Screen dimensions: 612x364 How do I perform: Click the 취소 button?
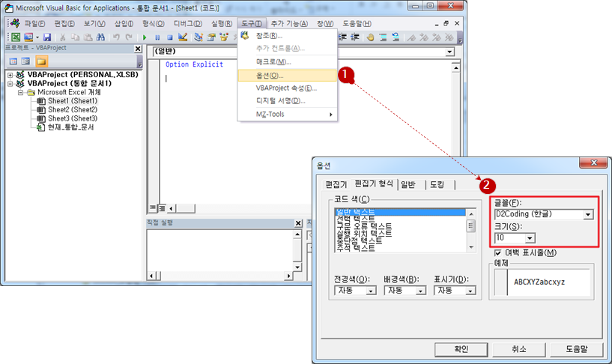click(518, 350)
